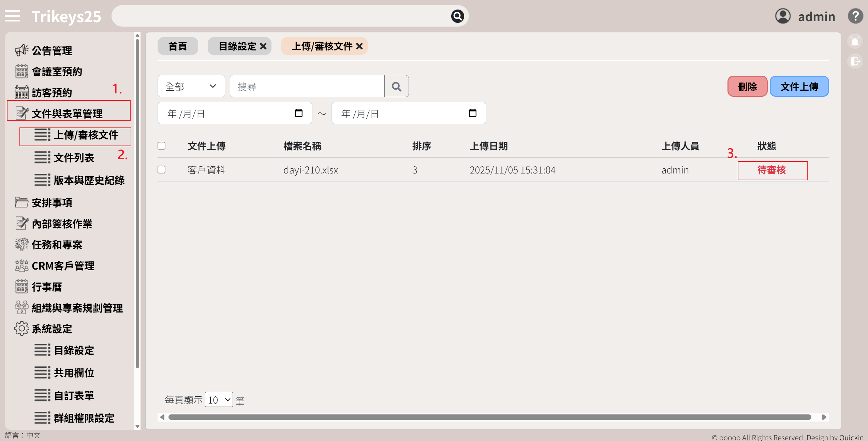Switch to the 首頁 tab
868x441 pixels.
point(178,46)
